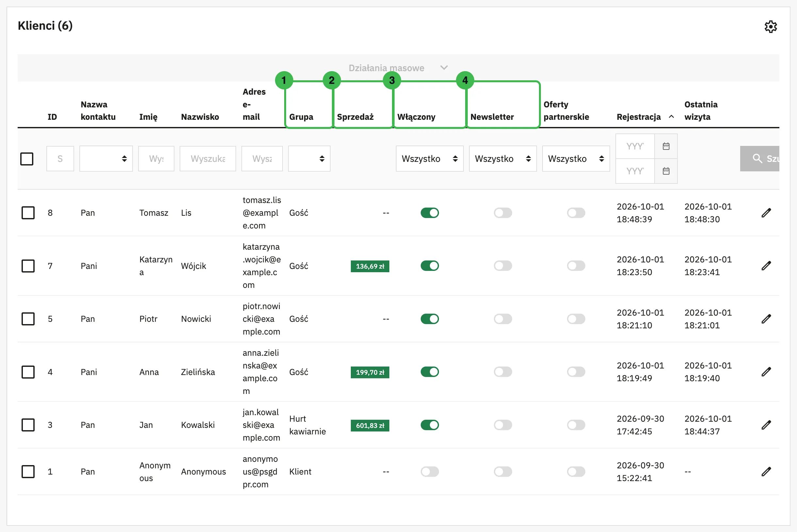This screenshot has width=797, height=532.
Task: Sort by the ID column header
Action: coord(52,117)
